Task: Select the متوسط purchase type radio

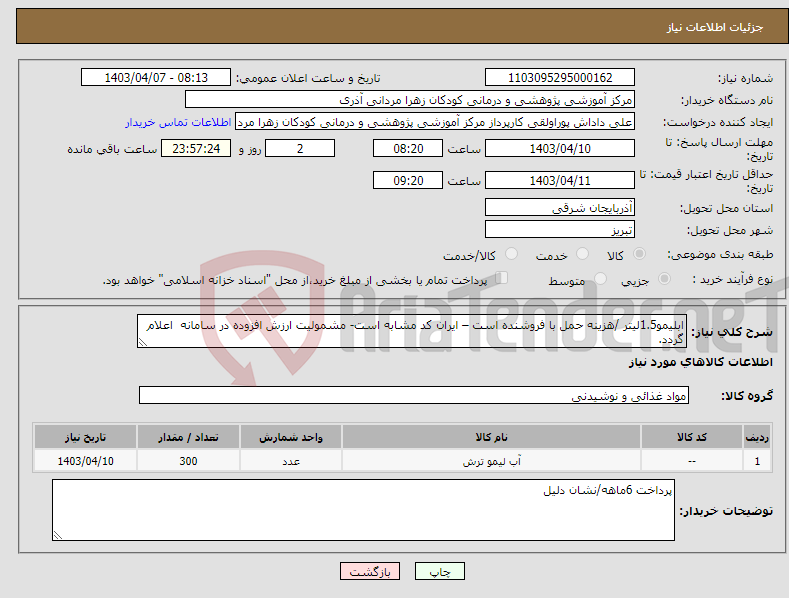Action: click(600, 278)
